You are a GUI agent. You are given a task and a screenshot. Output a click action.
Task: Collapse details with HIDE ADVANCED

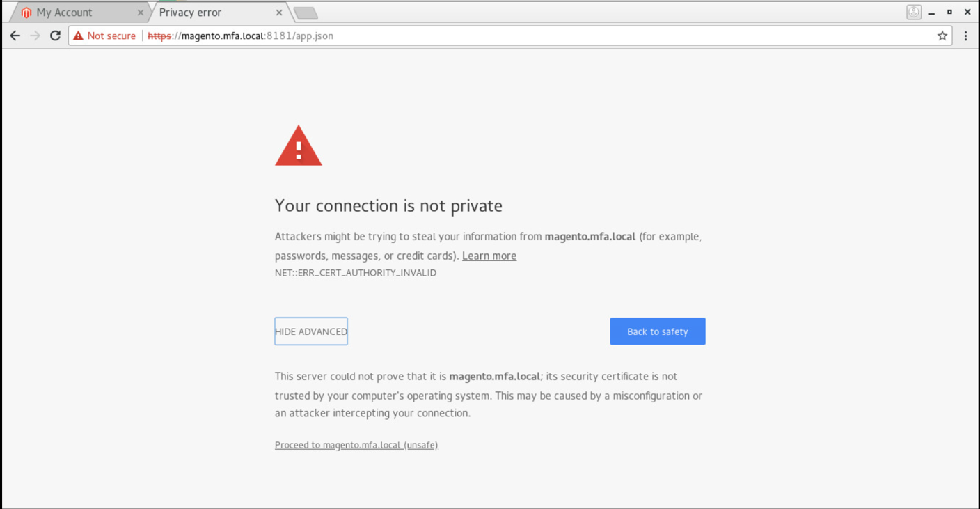[x=311, y=331]
